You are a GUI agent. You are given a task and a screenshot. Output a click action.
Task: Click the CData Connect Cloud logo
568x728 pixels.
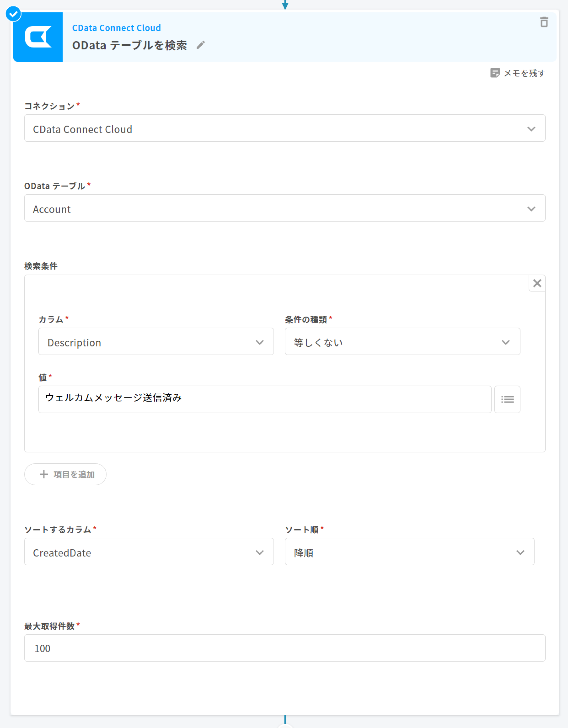(x=38, y=37)
